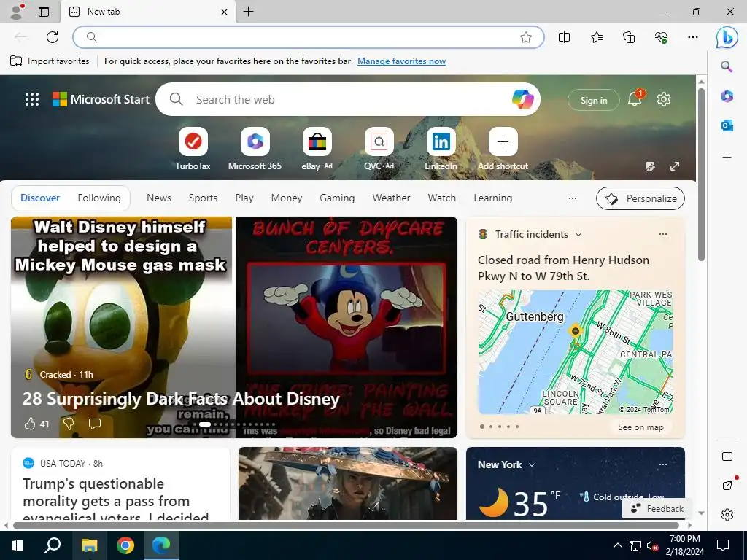
Task: Open the Manage favorites now link
Action: click(x=402, y=61)
